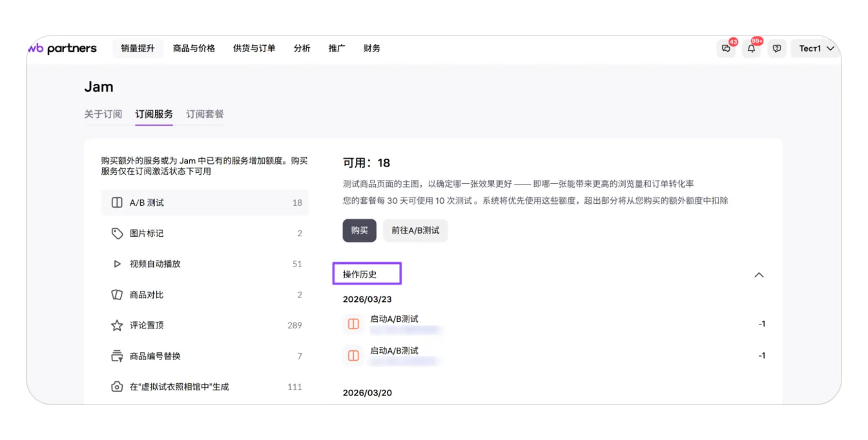The height and width of the screenshot is (440, 868).
Task: Click the 视频自动播放 play icon
Action: click(x=117, y=264)
